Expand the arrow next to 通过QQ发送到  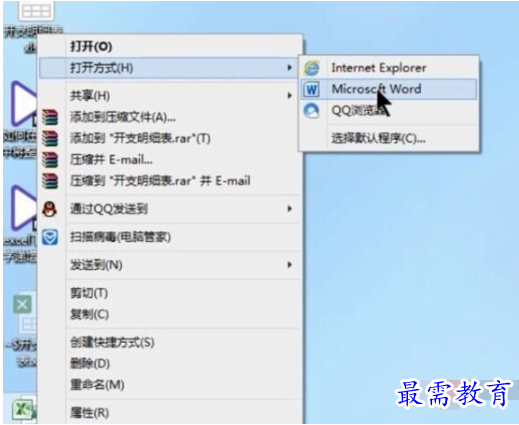[289, 209]
